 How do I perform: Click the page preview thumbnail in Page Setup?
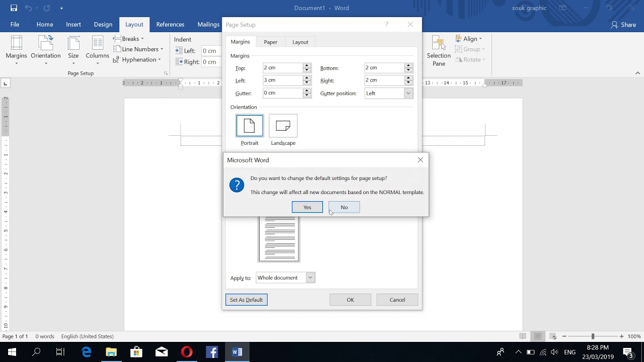pyautogui.click(x=279, y=239)
